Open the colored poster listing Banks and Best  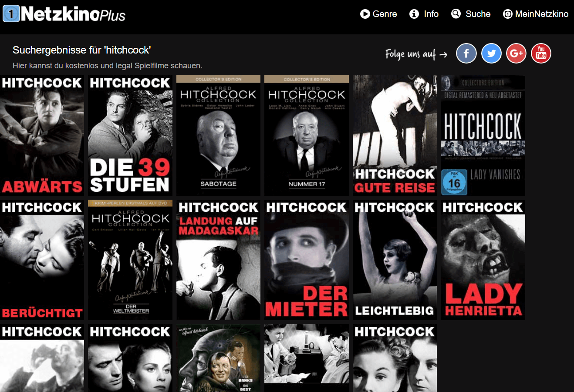point(218,358)
